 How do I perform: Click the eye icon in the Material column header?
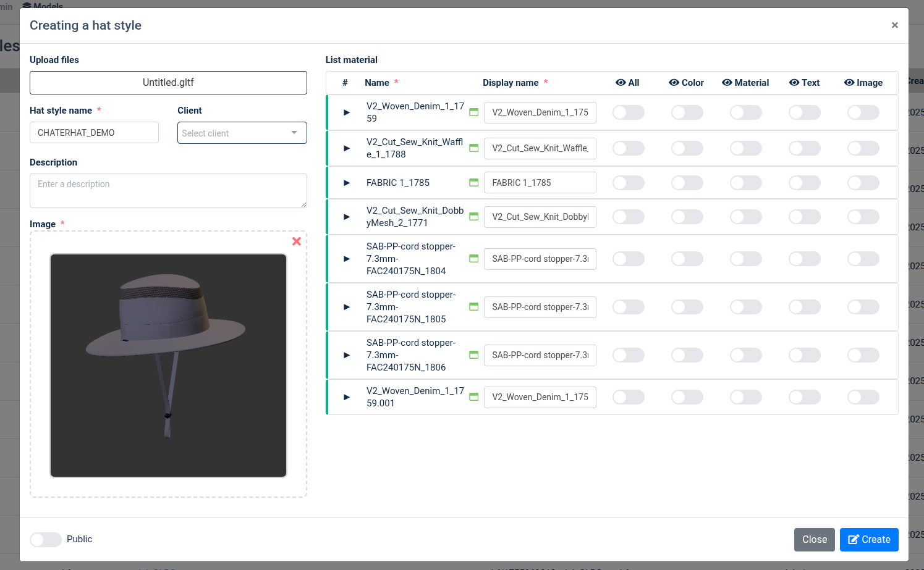(x=727, y=83)
